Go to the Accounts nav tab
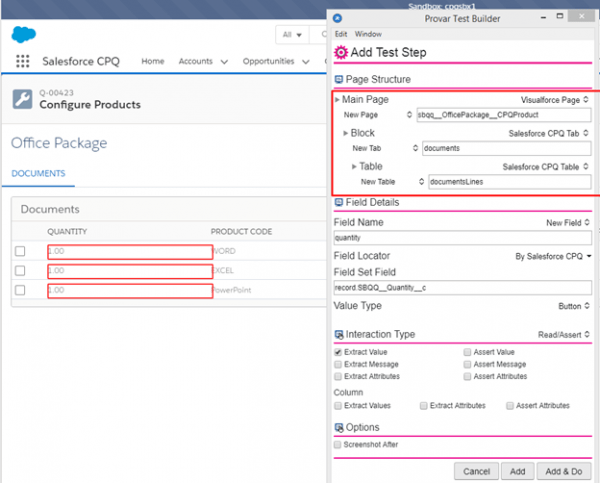600x483 pixels. pos(196,61)
